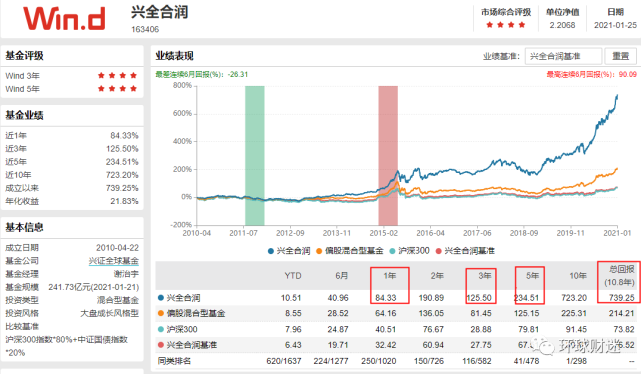Image resolution: width=641 pixels, height=374 pixels.
Task: Click the Wind 5年 star rating
Action: 117,89
